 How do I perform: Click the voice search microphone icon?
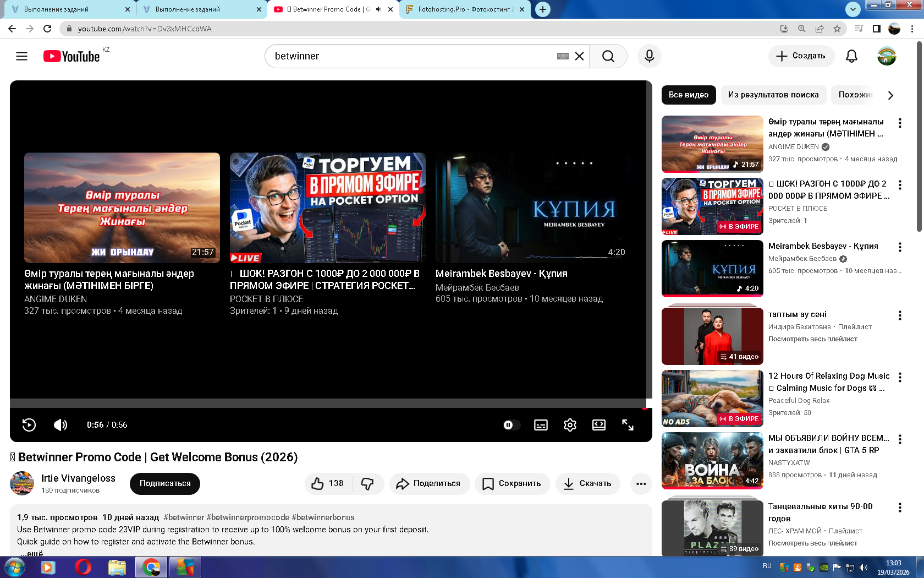[x=649, y=56]
